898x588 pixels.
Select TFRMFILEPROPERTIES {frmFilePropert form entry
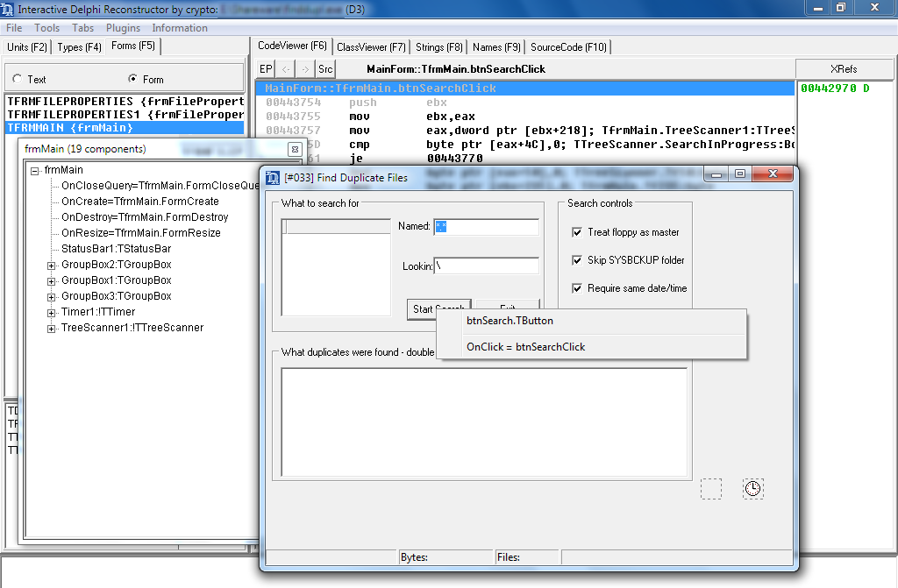[x=125, y=102]
